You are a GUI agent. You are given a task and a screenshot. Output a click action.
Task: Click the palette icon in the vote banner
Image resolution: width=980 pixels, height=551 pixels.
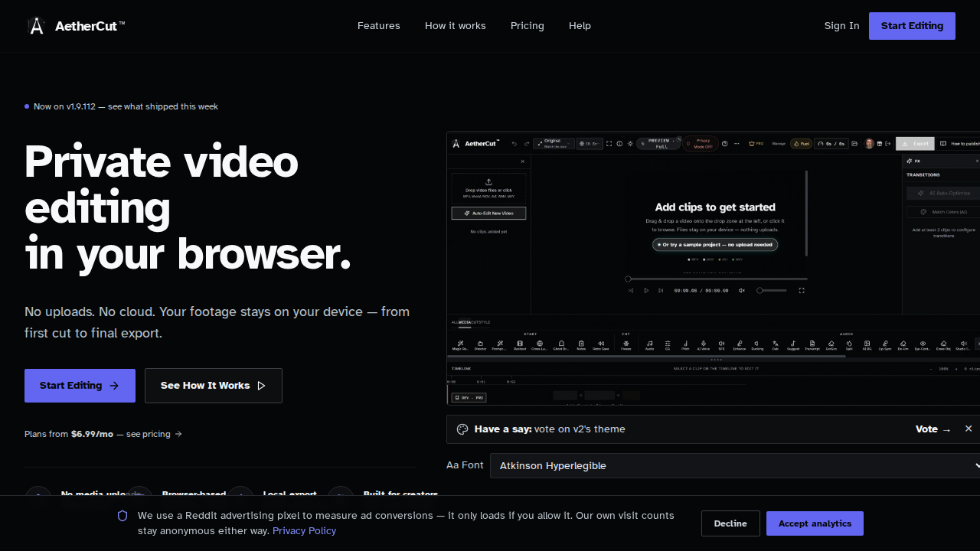pos(462,429)
